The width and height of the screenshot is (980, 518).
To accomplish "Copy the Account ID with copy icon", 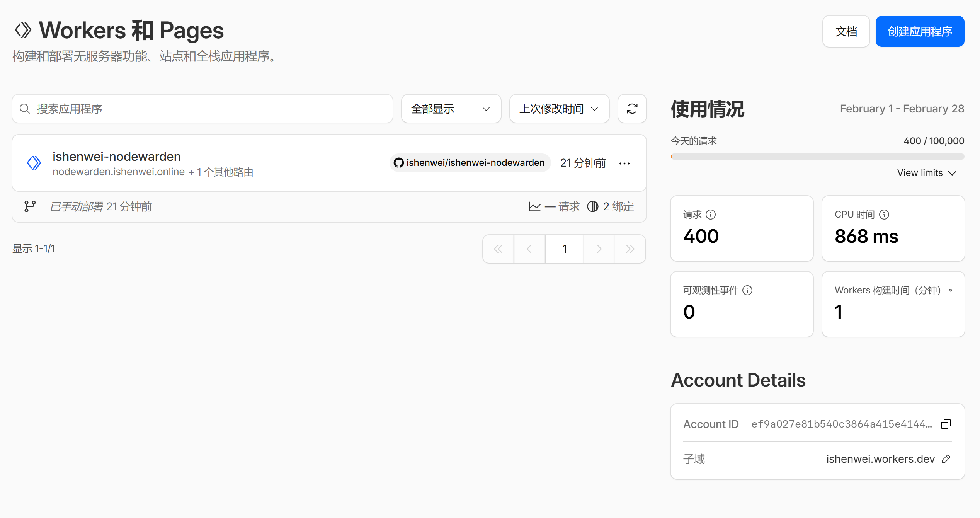I will pyautogui.click(x=946, y=424).
